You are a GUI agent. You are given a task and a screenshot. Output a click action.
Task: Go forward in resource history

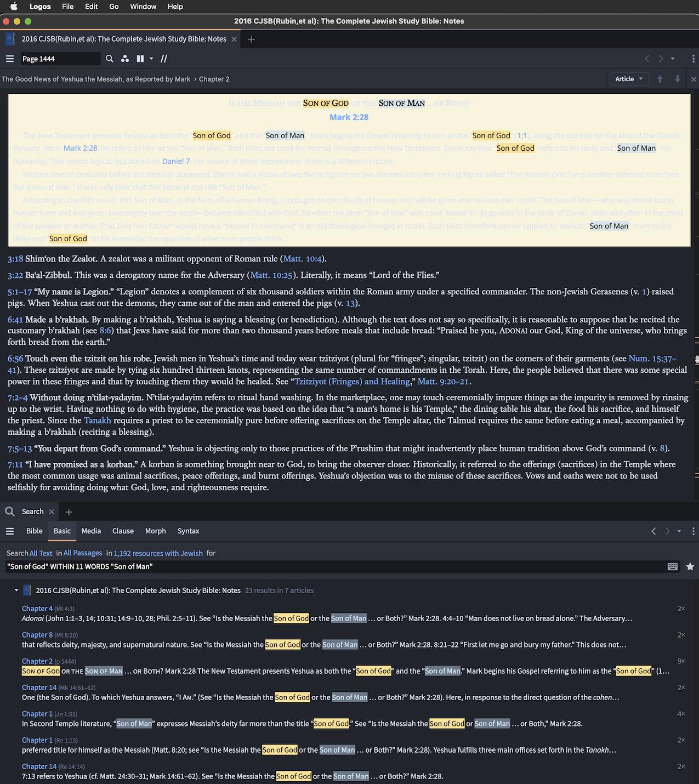(661, 59)
